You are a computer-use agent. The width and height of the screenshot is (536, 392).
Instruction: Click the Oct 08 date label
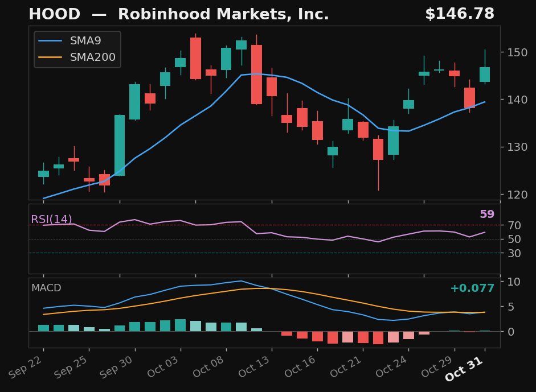click(208, 367)
